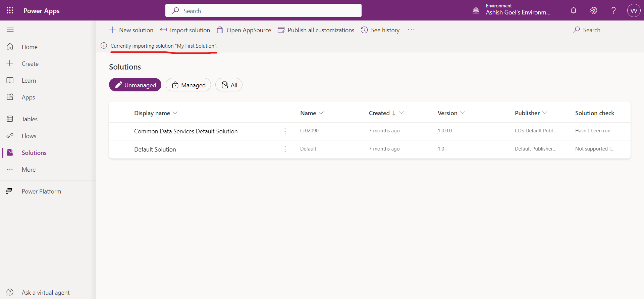Screen dimensions: 644x299
Task: Open the user account avatar
Action: pyautogui.click(x=634, y=10)
